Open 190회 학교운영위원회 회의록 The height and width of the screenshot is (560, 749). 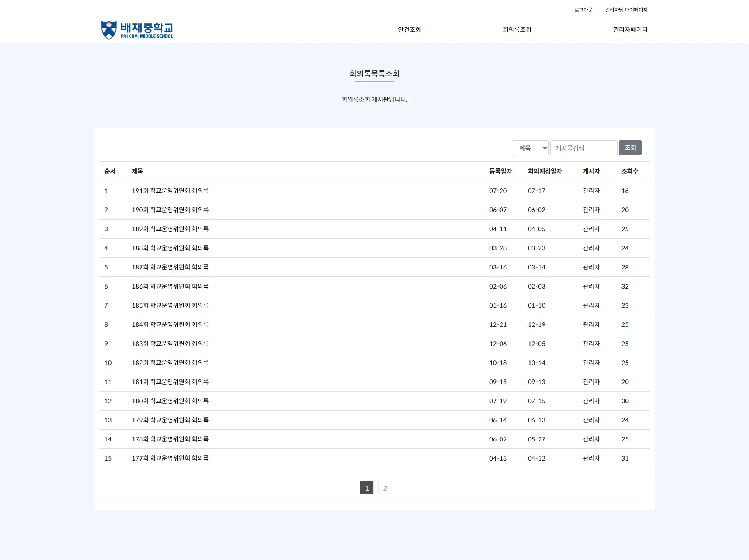click(170, 210)
